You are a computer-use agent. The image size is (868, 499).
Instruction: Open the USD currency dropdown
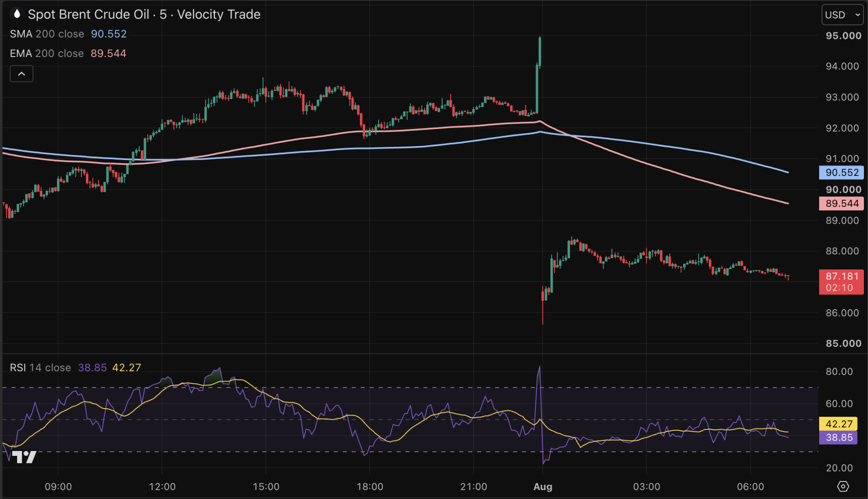pyautogui.click(x=842, y=15)
